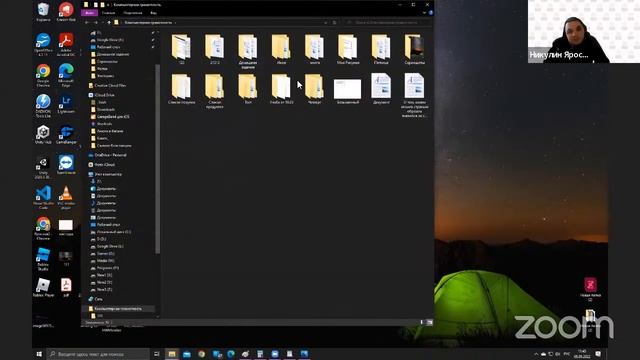Select the VLC media player desktop icon
The width and height of the screenshot is (640, 360).
point(66,198)
